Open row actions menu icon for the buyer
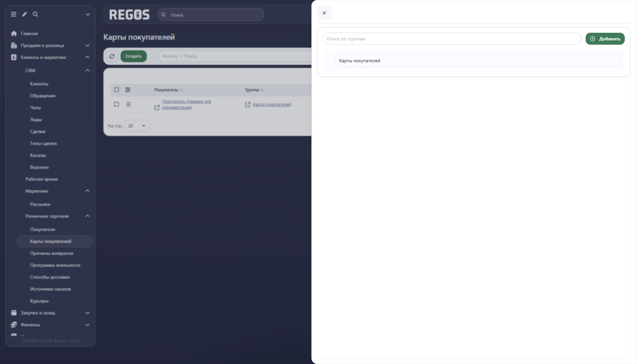The image size is (636, 364). pos(129,104)
